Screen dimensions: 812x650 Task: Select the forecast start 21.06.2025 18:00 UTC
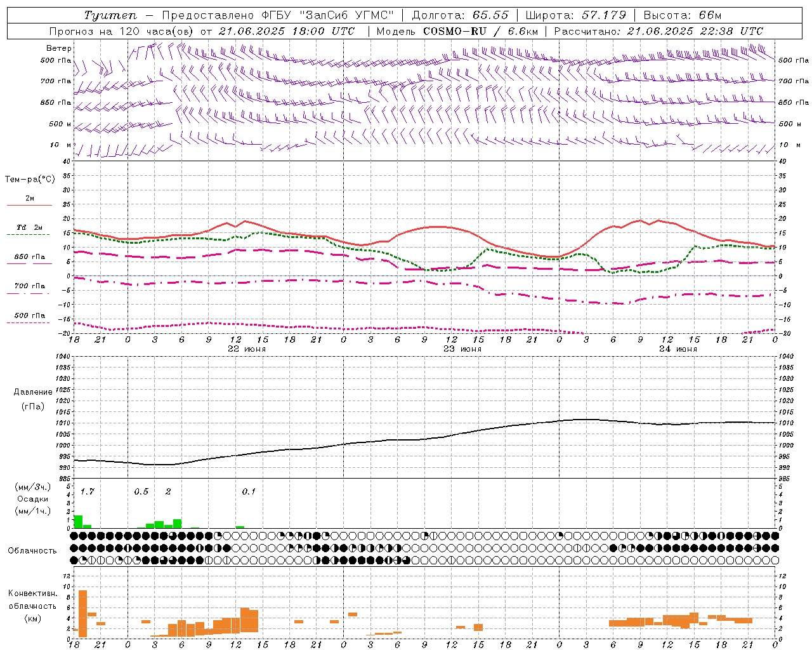pyautogui.click(x=286, y=31)
